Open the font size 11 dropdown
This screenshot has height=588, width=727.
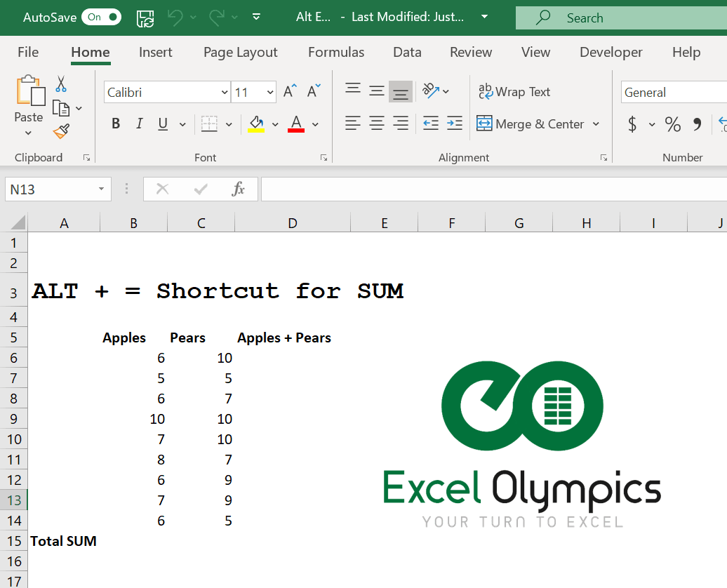click(270, 93)
